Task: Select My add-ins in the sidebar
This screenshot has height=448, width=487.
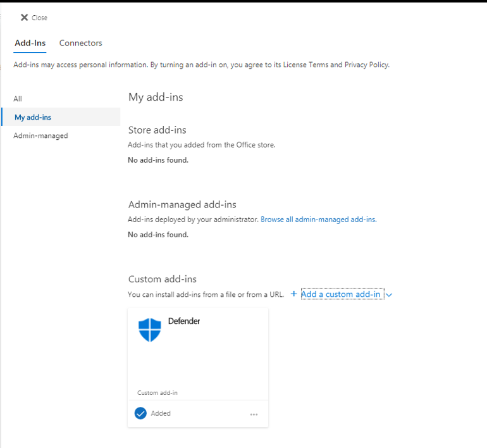Action: click(x=33, y=117)
